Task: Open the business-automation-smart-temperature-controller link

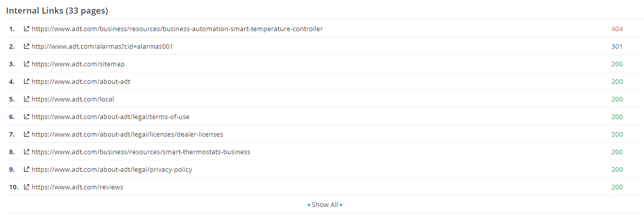Action: [177, 29]
